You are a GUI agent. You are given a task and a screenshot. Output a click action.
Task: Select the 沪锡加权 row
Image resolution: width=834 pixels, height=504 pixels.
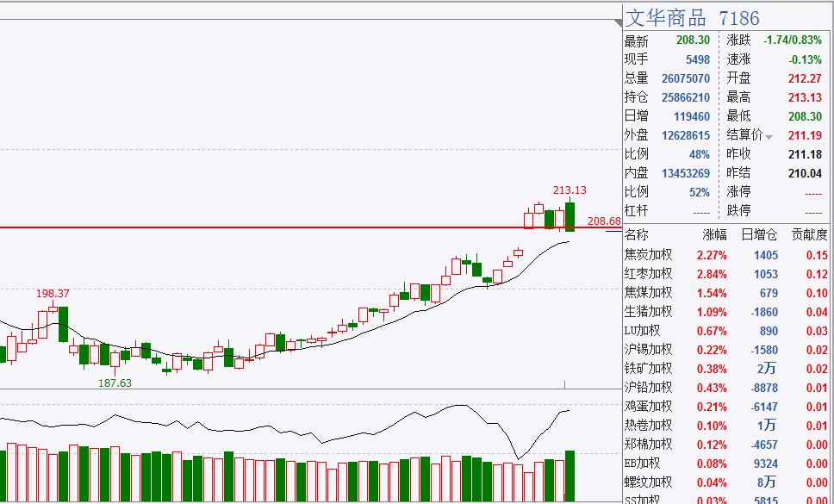click(726, 350)
